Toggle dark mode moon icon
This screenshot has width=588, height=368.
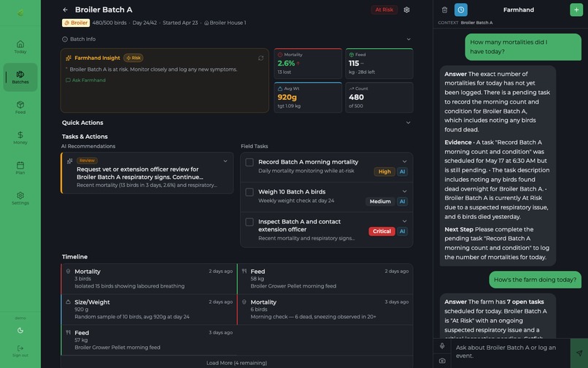[20, 331]
